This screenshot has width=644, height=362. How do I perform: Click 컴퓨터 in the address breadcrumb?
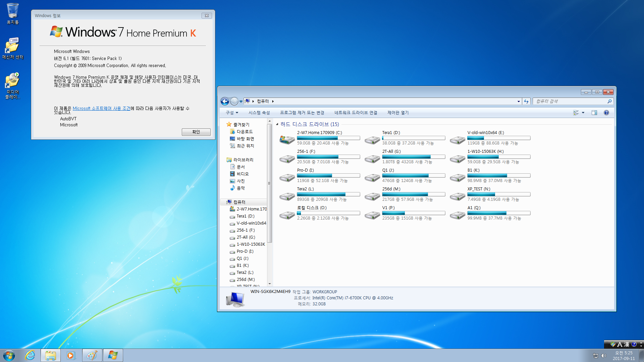(x=263, y=101)
